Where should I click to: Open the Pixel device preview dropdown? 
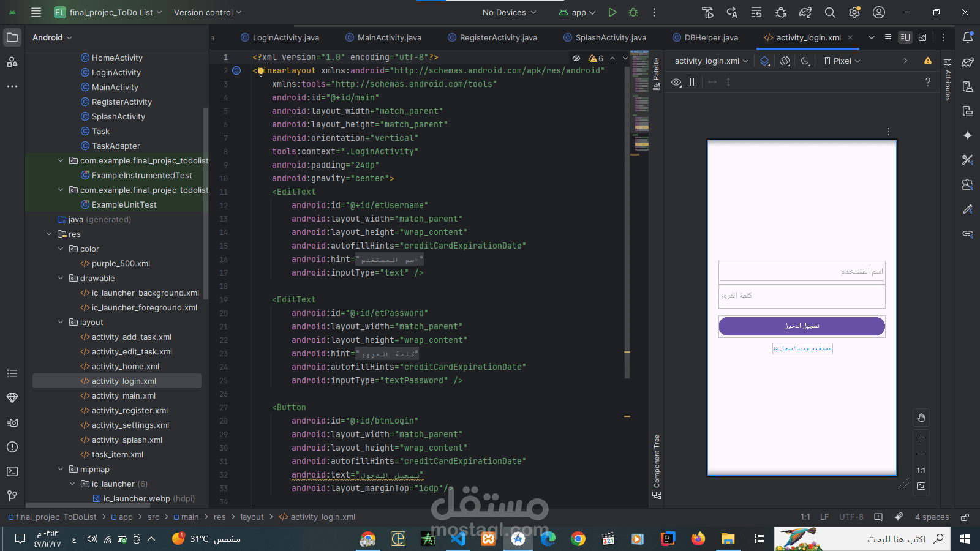(842, 61)
